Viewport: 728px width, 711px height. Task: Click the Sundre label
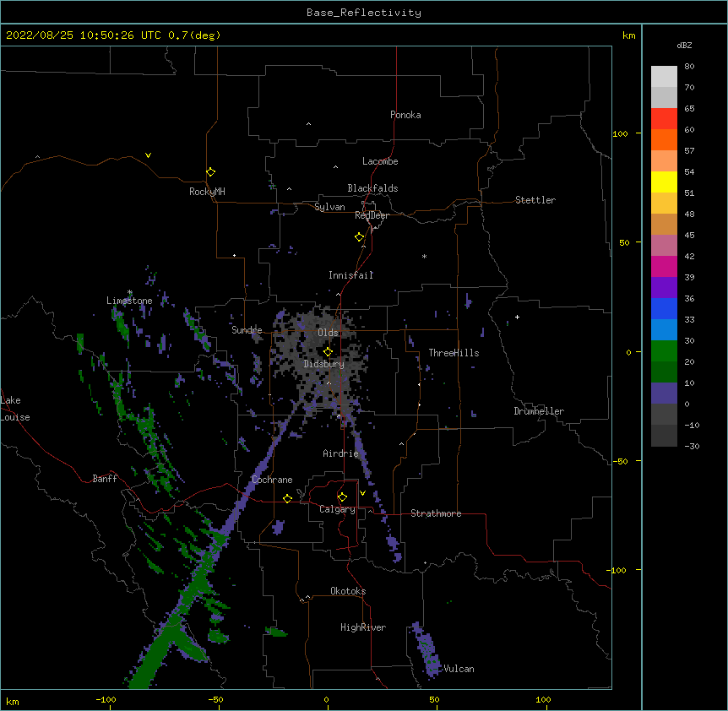247,330
